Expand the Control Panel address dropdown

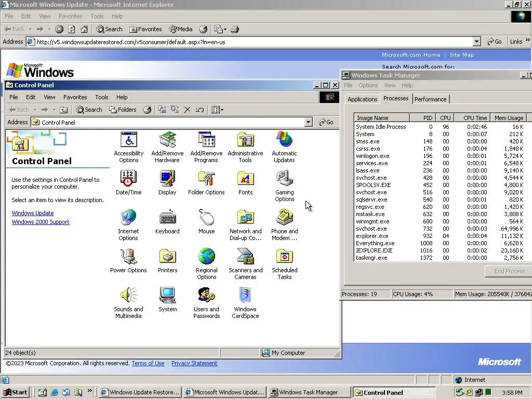[308, 122]
